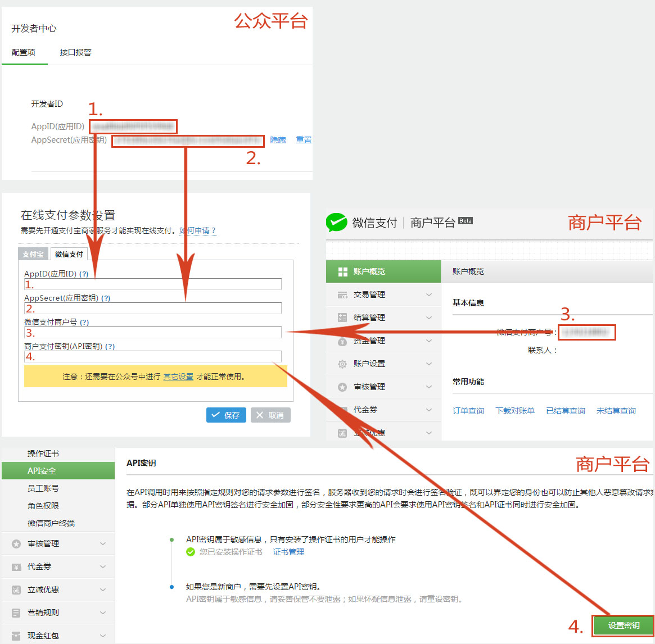Open the 证书管理 link

tap(288, 552)
